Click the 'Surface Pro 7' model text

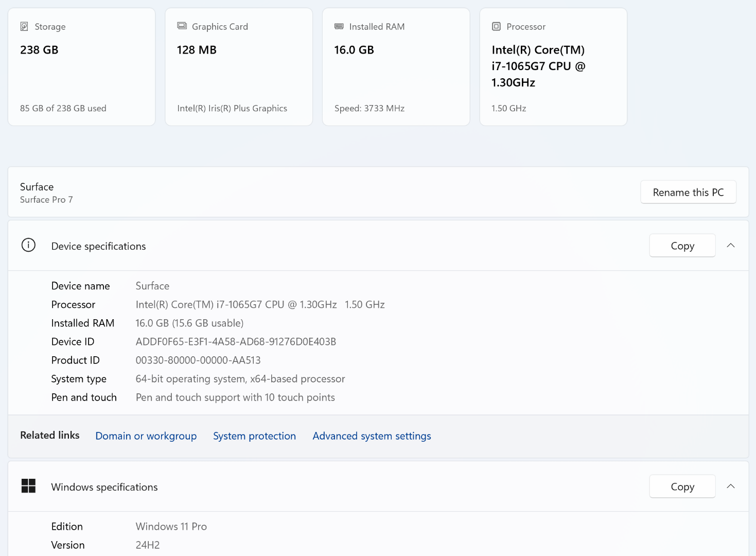point(46,200)
